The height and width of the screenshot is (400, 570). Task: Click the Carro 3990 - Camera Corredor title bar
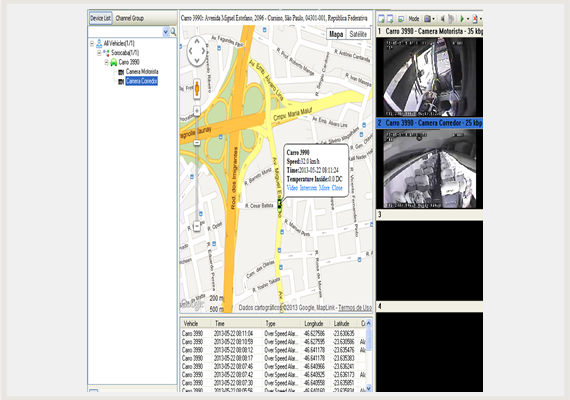430,123
